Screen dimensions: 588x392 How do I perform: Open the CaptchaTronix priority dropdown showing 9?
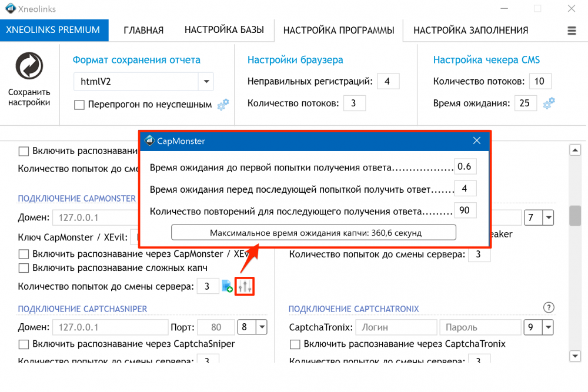click(548, 327)
